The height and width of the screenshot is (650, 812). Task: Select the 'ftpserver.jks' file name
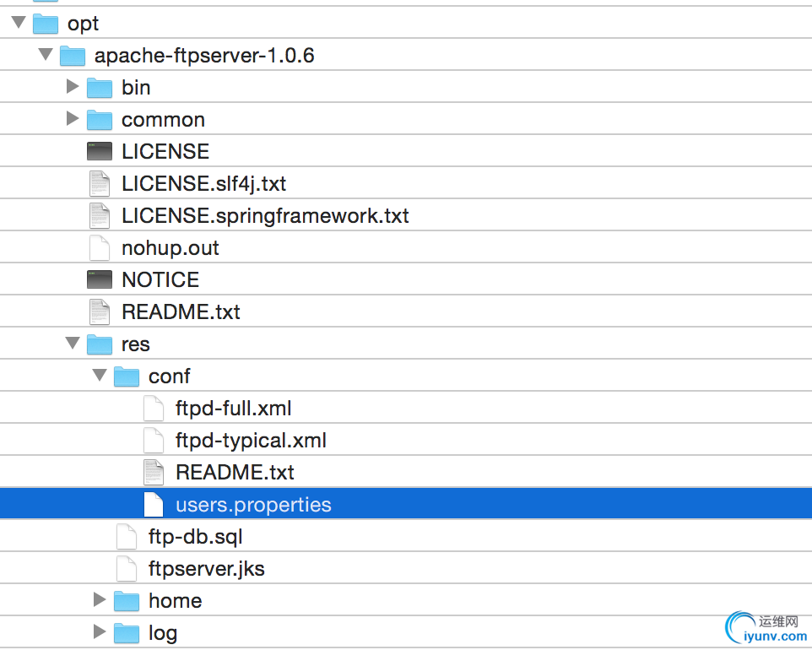(207, 569)
